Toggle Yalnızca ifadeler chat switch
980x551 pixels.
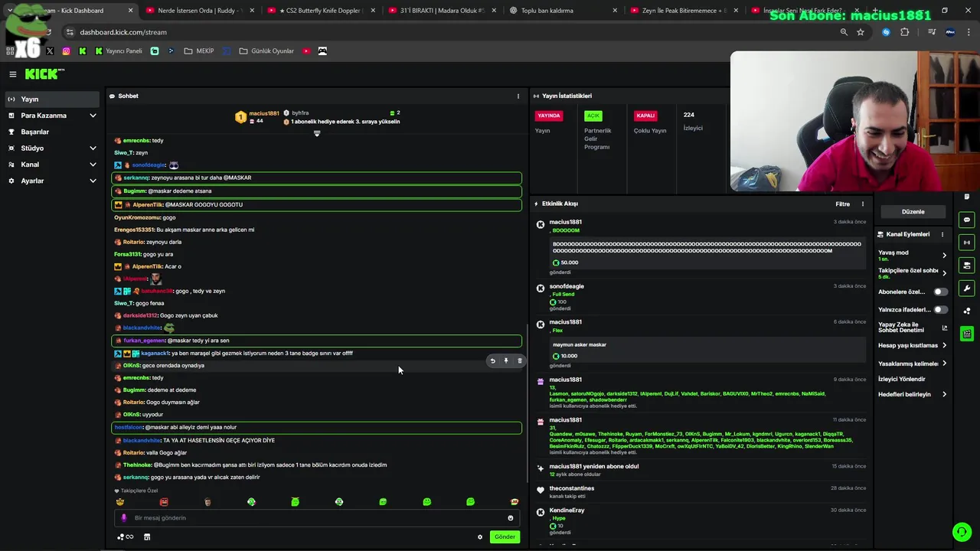[940, 310]
